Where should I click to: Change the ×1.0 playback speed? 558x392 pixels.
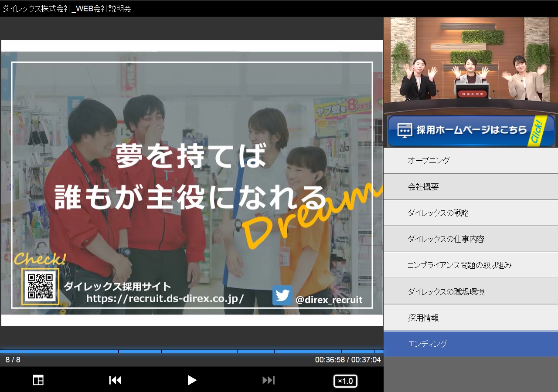(345, 381)
